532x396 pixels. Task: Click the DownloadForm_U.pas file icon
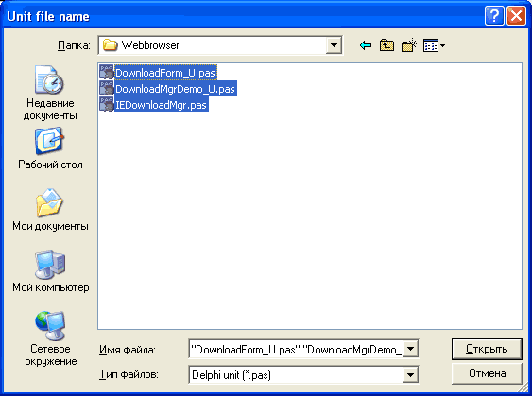[x=107, y=73]
